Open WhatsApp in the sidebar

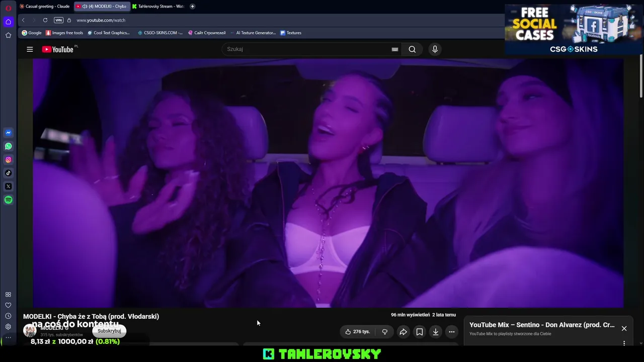(8, 146)
